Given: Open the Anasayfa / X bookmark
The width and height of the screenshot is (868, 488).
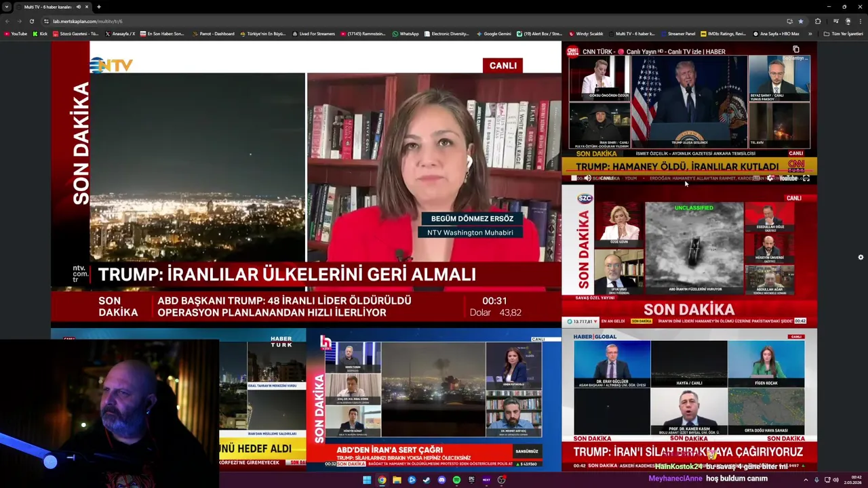Looking at the screenshot, I should pos(120,33).
